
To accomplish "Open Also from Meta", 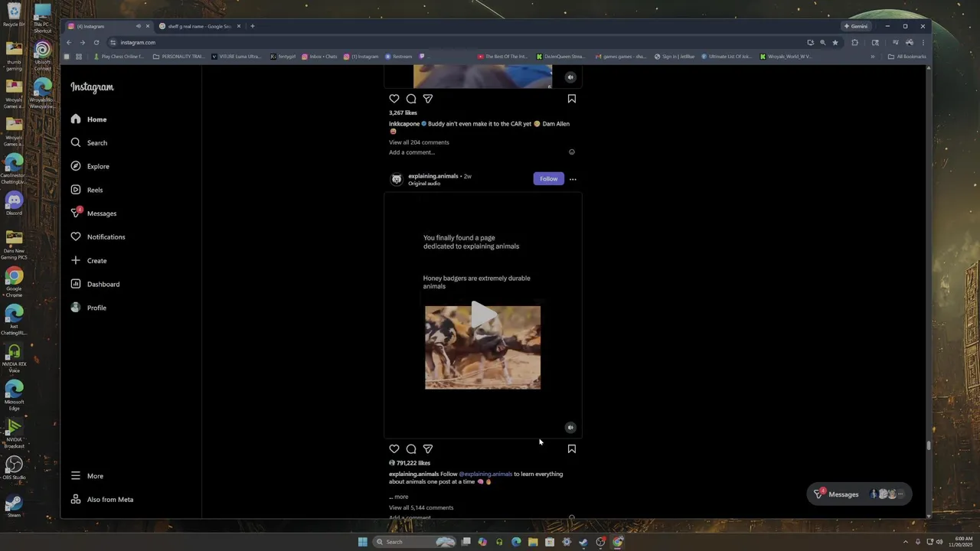I will (x=102, y=500).
